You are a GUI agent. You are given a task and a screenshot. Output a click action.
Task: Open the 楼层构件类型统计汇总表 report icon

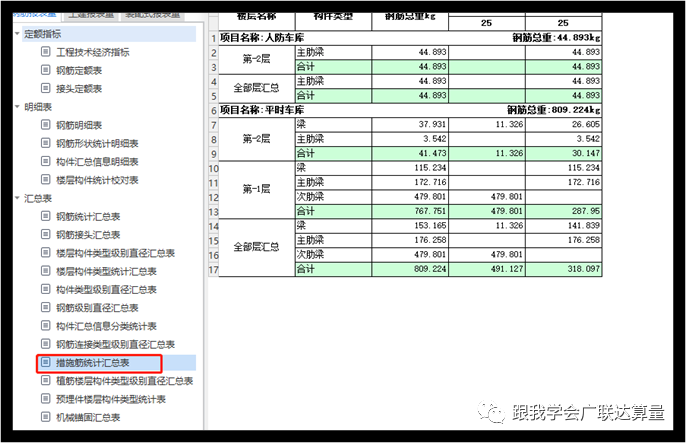click(46, 271)
